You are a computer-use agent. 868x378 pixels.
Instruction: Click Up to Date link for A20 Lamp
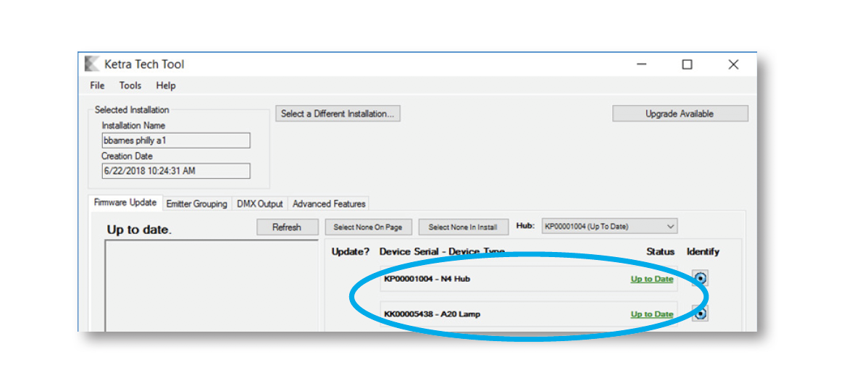(652, 314)
